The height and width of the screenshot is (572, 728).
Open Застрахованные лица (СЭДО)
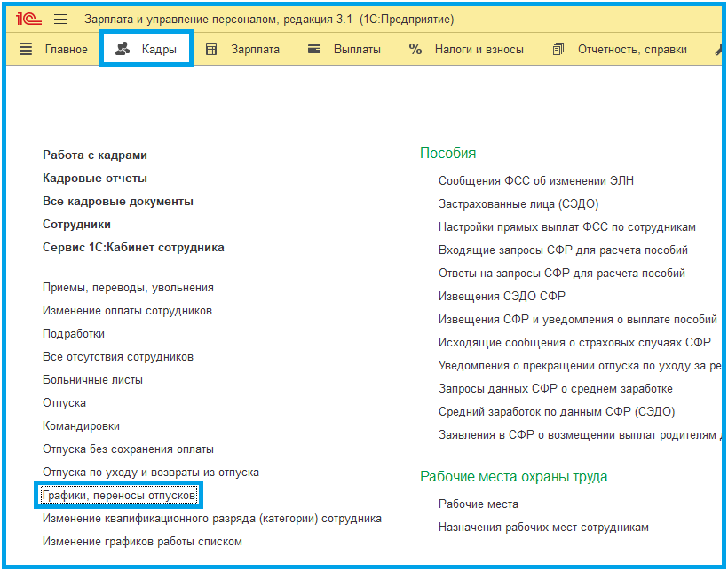pos(518,203)
